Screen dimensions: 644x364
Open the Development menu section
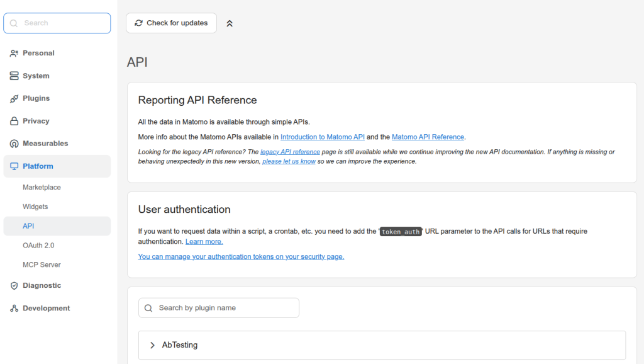[x=57, y=308]
